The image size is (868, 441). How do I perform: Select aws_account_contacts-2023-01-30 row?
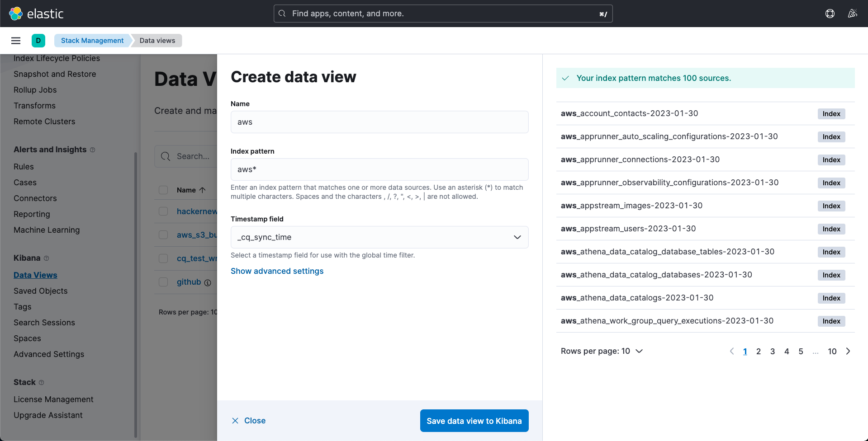coord(706,113)
